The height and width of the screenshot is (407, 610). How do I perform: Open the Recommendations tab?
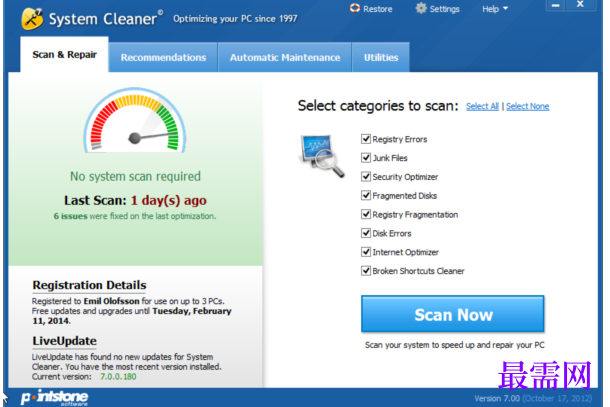click(x=163, y=58)
